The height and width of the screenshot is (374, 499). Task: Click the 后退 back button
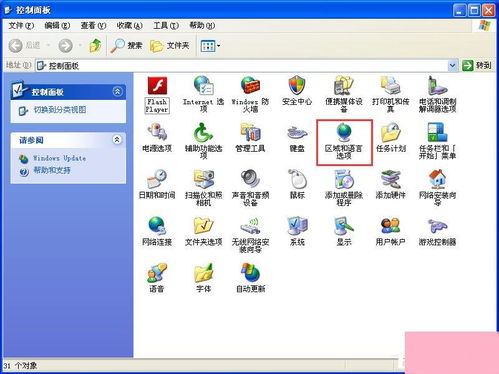click(x=25, y=46)
